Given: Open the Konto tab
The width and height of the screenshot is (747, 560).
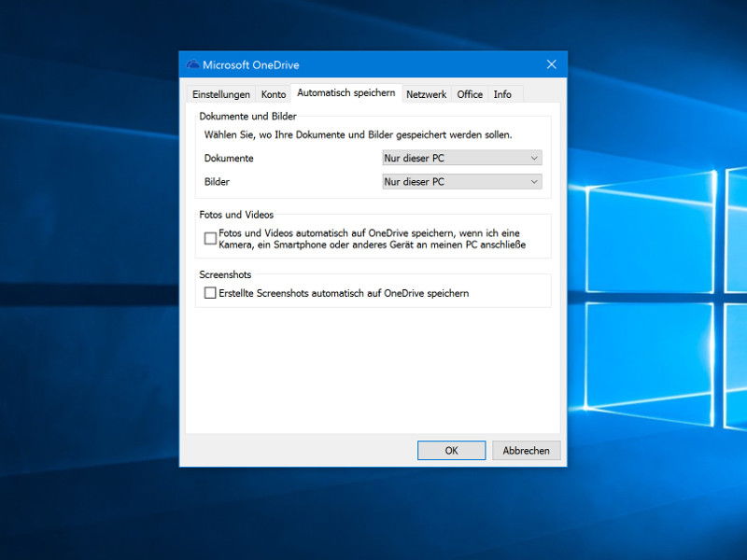Looking at the screenshot, I should (274, 94).
